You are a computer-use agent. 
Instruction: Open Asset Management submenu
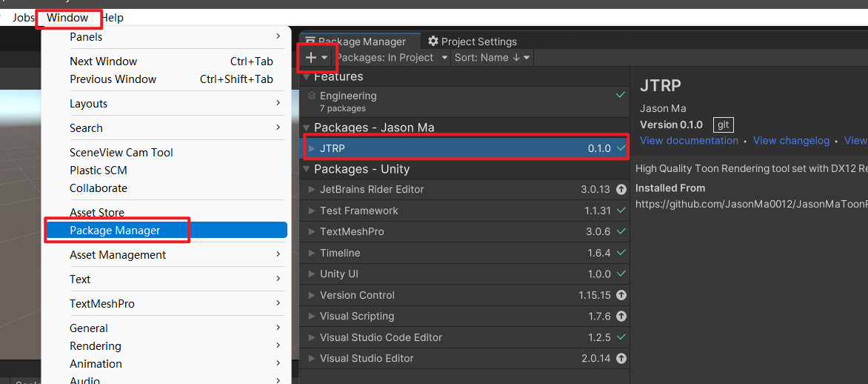(166, 255)
